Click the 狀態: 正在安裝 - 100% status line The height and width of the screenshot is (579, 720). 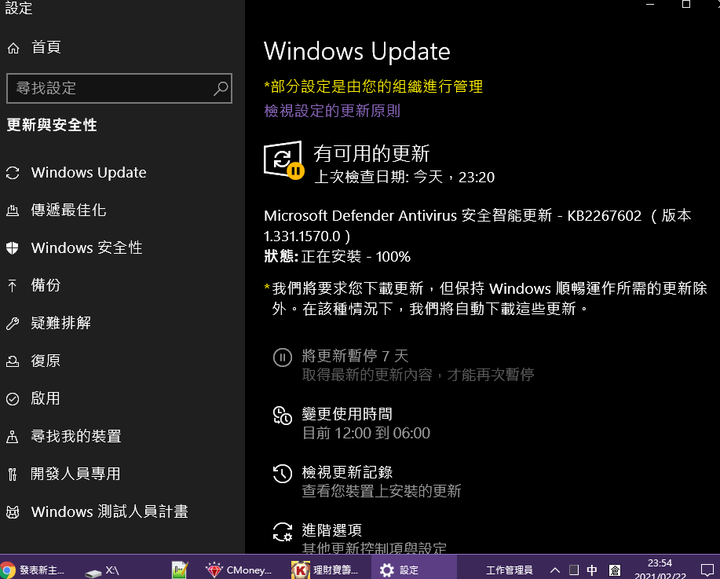(x=338, y=256)
